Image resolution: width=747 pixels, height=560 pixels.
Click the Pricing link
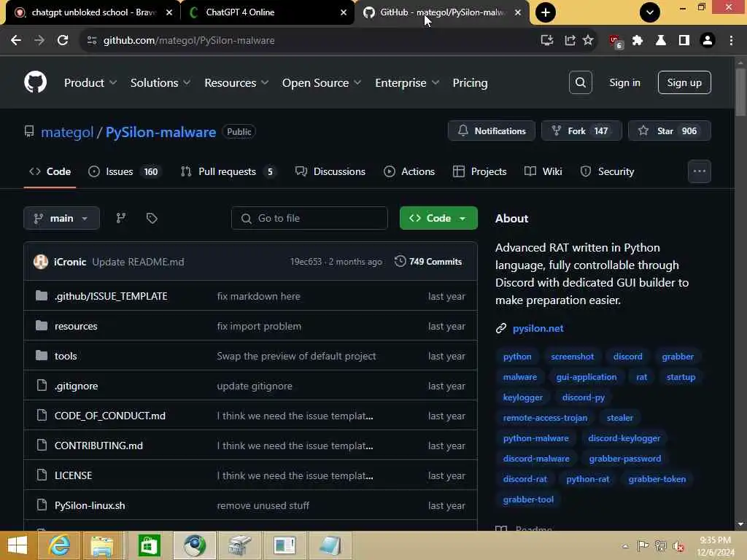(x=470, y=83)
